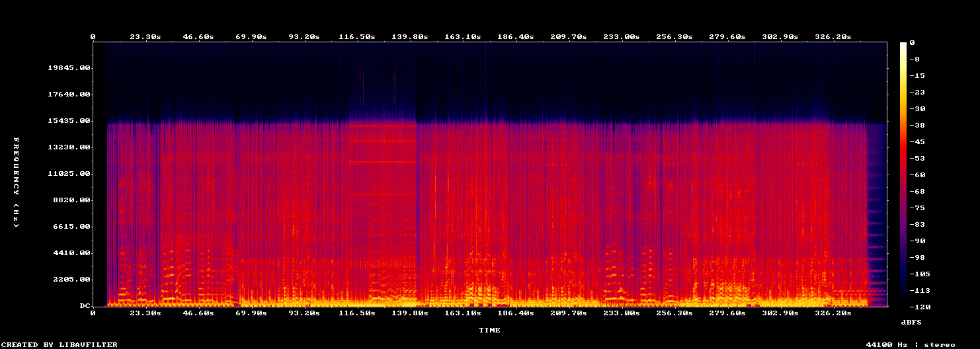
Task: Click the 19845.00 frequency label
Action: click(69, 68)
